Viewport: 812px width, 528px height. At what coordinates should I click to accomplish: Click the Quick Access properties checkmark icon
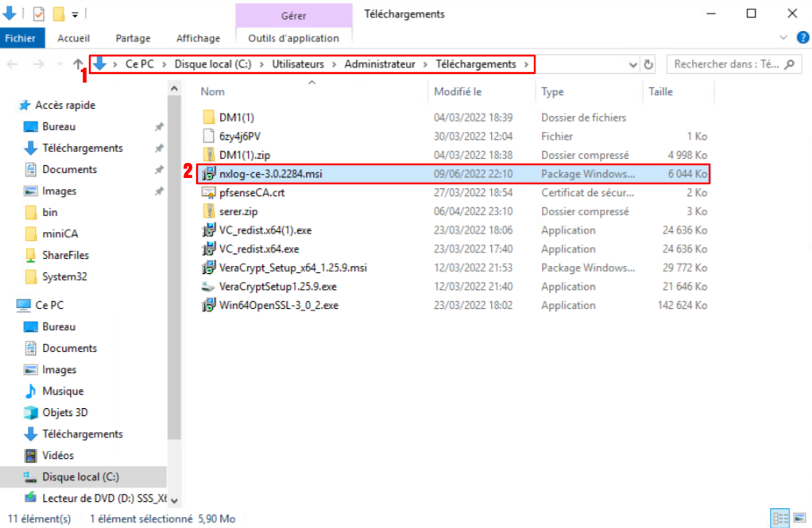point(39,13)
